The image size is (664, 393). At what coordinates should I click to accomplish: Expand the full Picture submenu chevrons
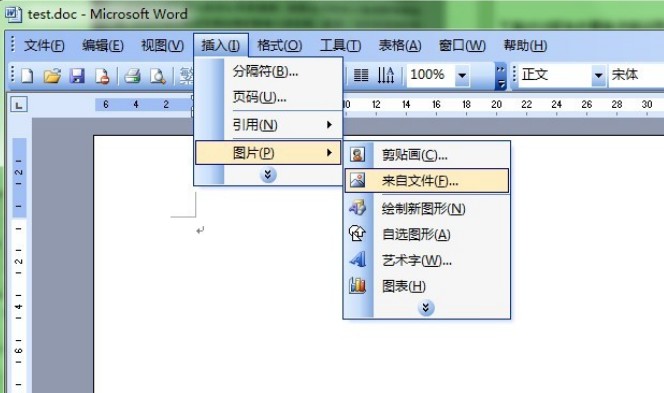point(426,308)
